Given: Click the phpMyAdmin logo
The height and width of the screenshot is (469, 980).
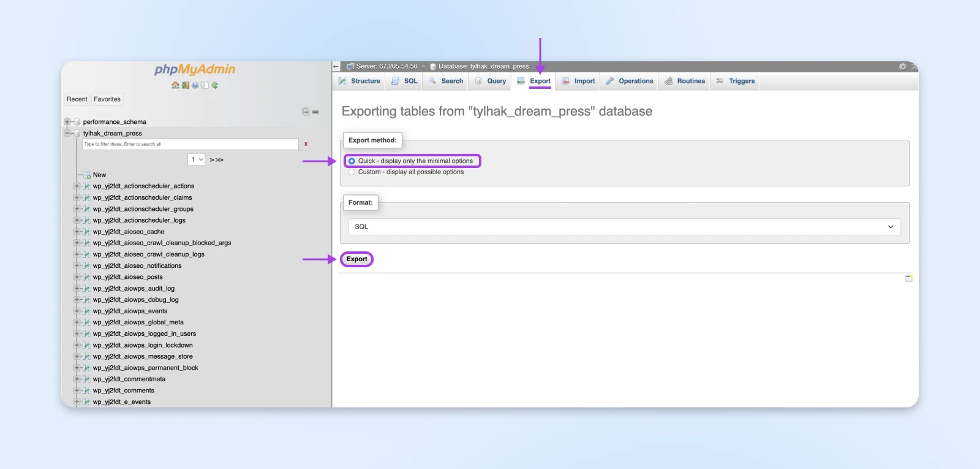Looking at the screenshot, I should [x=195, y=69].
